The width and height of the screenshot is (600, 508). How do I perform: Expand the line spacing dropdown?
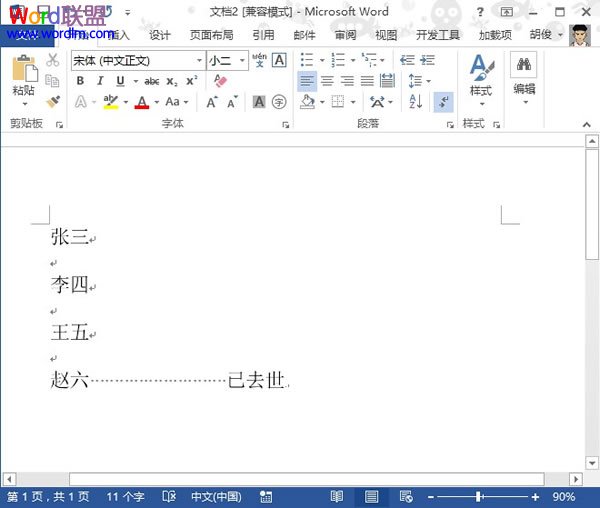(420, 81)
